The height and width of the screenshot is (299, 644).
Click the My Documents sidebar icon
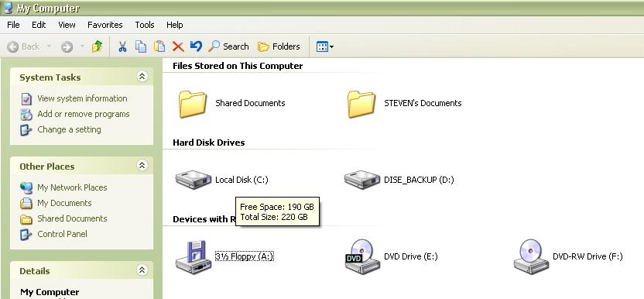[26, 203]
